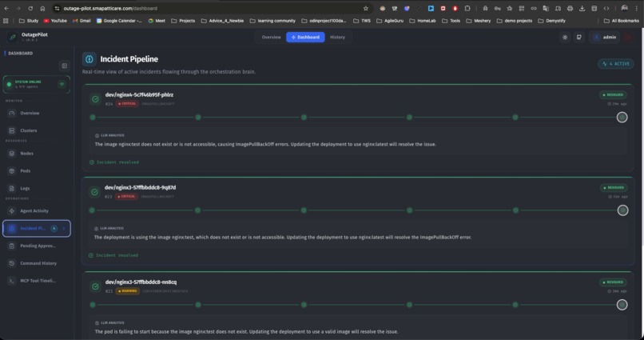Screen dimensions: 644x340
Task: Click the OutagePilot logo icon
Action: tap(12, 37)
